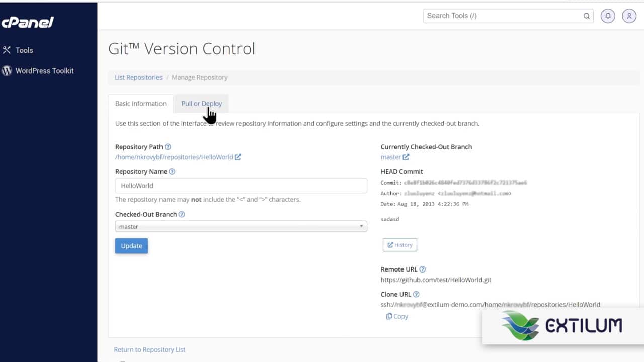The height and width of the screenshot is (362, 644).
Task: Open the repository path external link icon
Action: pos(238,157)
